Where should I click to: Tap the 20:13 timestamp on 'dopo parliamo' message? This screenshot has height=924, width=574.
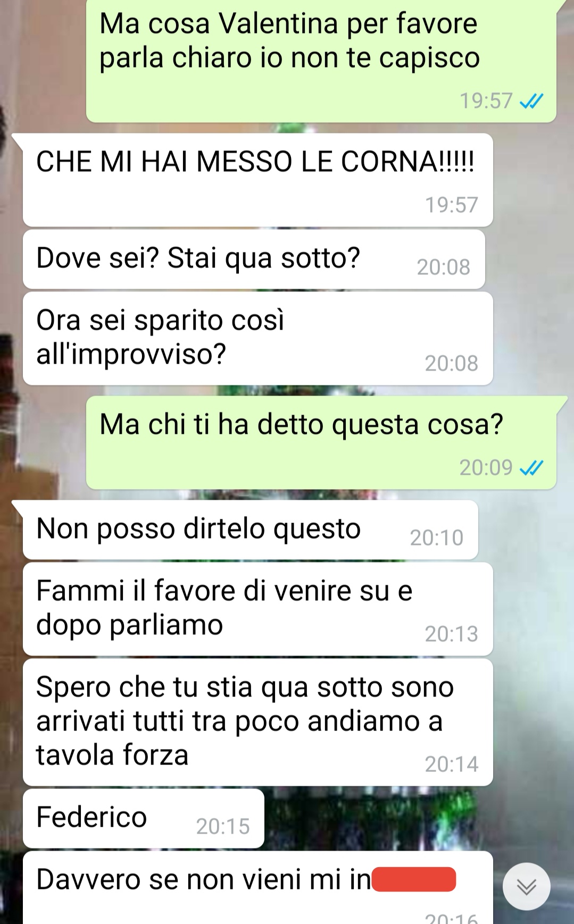coord(451,634)
